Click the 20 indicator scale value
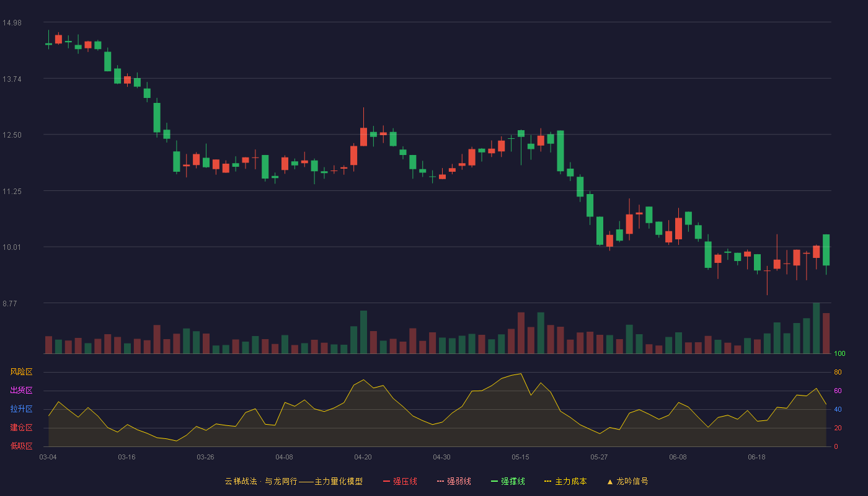868x496 pixels. 838,428
